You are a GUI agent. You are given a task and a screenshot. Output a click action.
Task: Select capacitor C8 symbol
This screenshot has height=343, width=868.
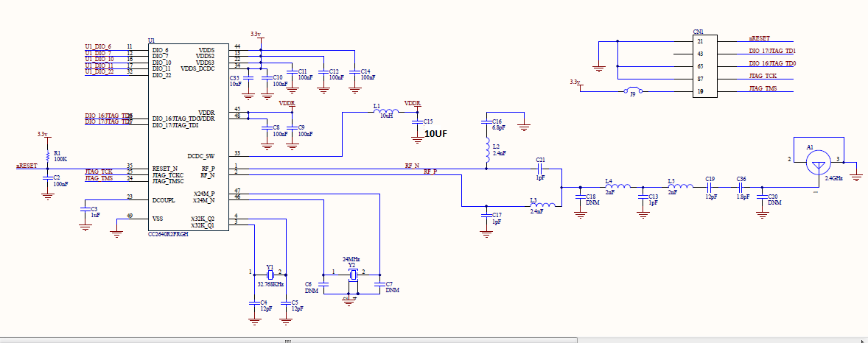267,128
